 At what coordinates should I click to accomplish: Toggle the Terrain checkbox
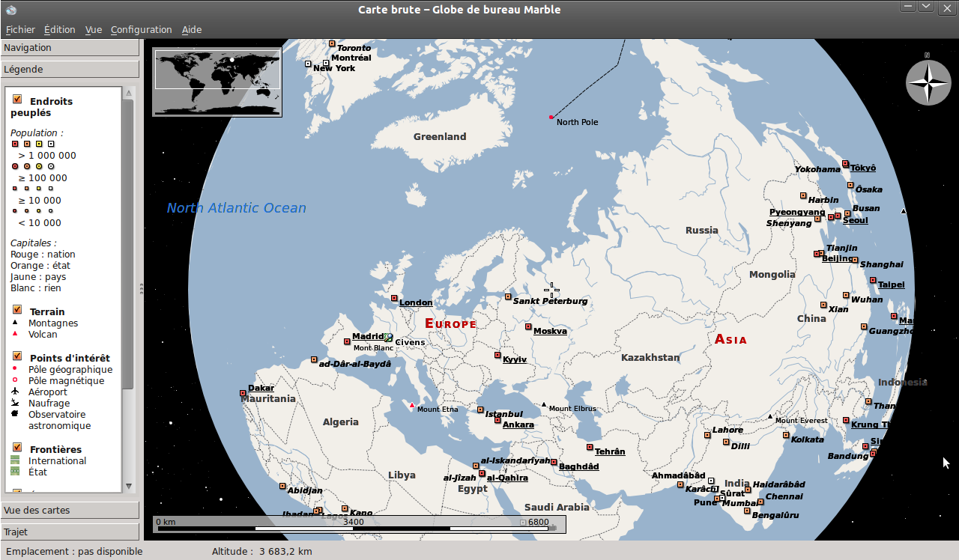pyautogui.click(x=17, y=309)
